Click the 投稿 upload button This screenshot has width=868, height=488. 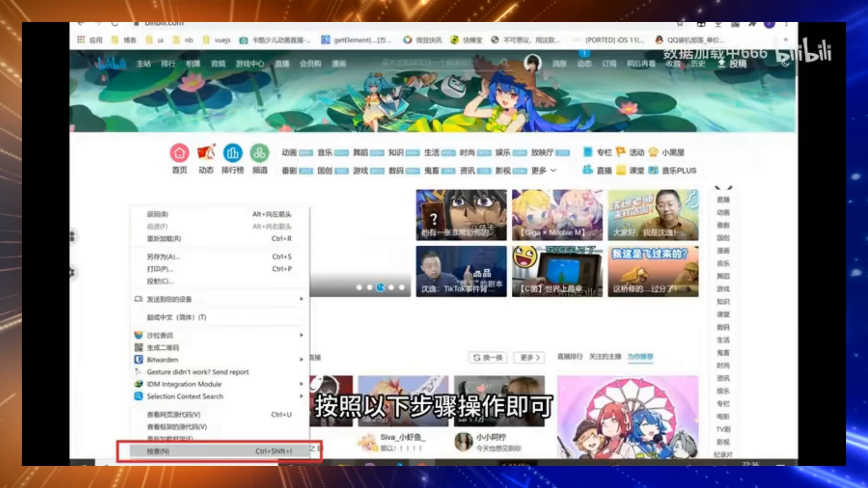pos(732,64)
